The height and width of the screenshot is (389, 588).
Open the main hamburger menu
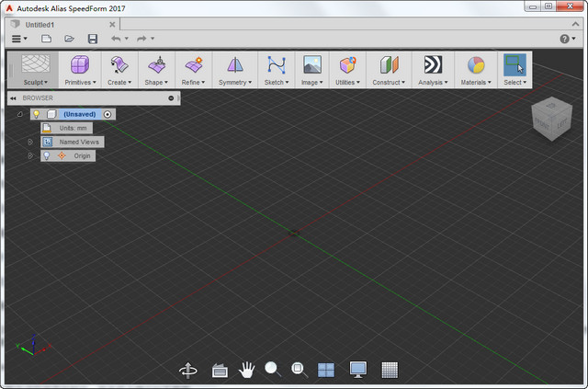(19, 39)
